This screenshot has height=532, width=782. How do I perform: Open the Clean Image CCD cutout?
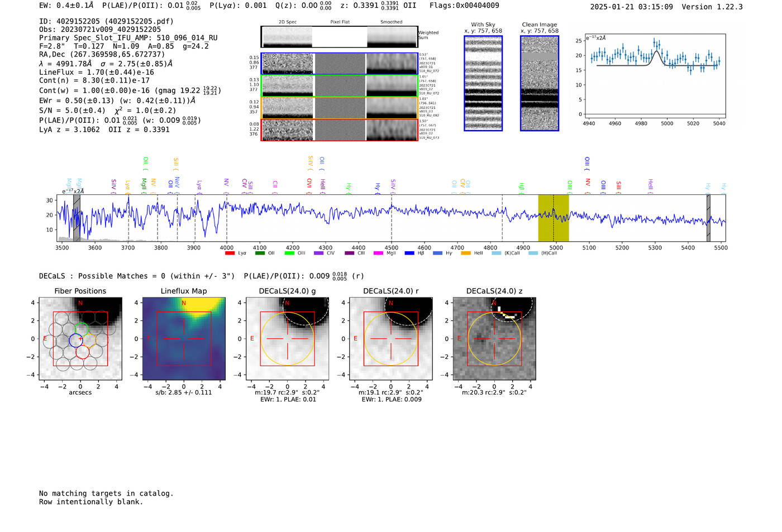pyautogui.click(x=540, y=83)
